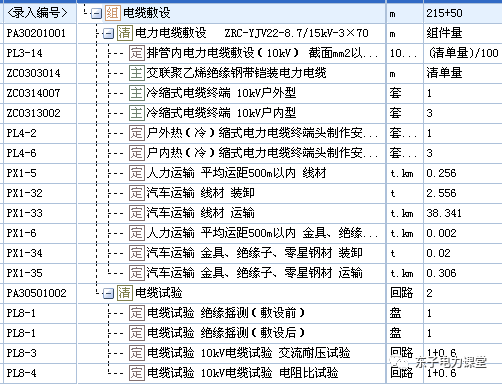Select 汽车运输 金具、绝缘子、零星钢材 运输

[255, 273]
